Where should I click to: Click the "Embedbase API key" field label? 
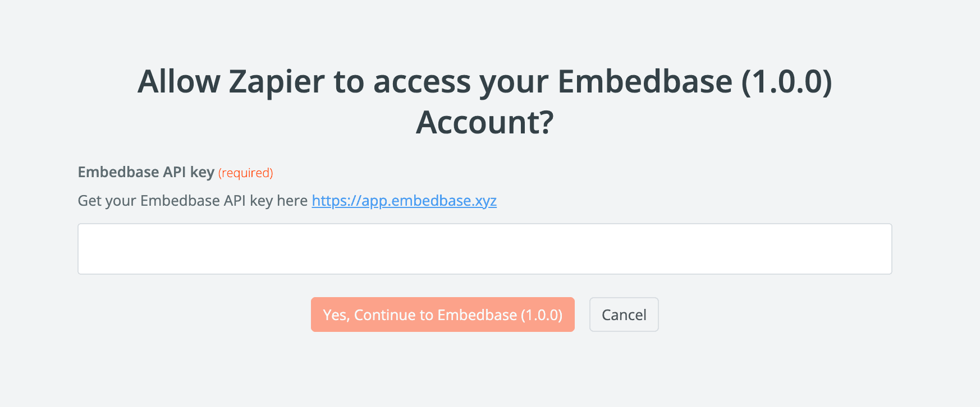point(146,172)
